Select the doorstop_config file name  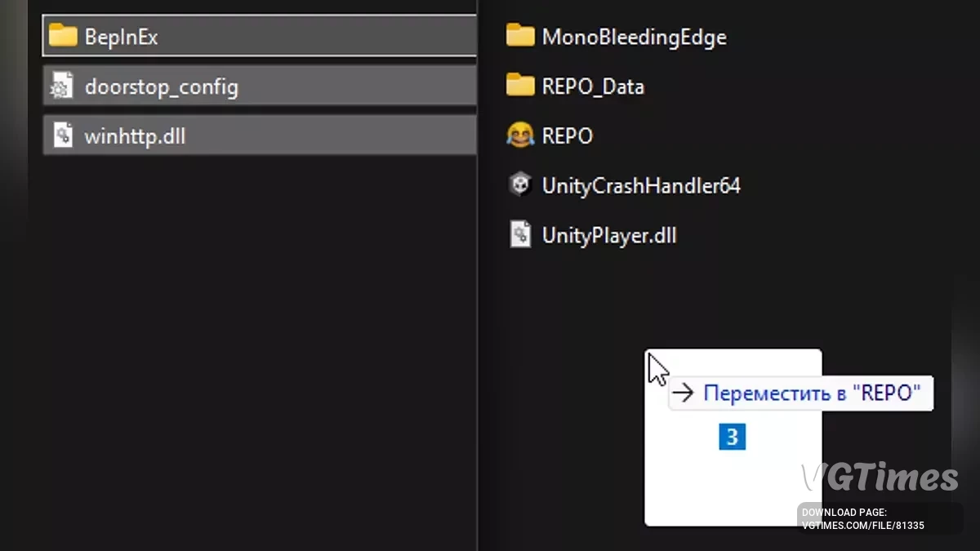161,87
